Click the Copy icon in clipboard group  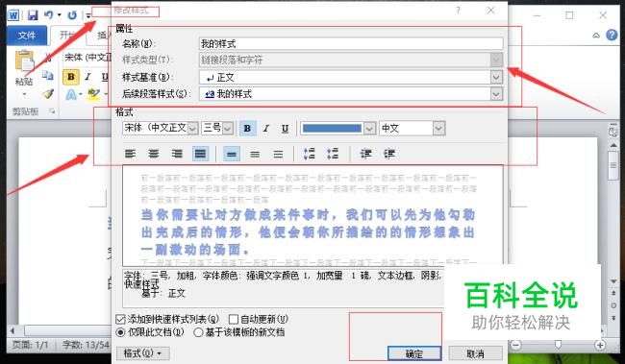tap(48, 75)
